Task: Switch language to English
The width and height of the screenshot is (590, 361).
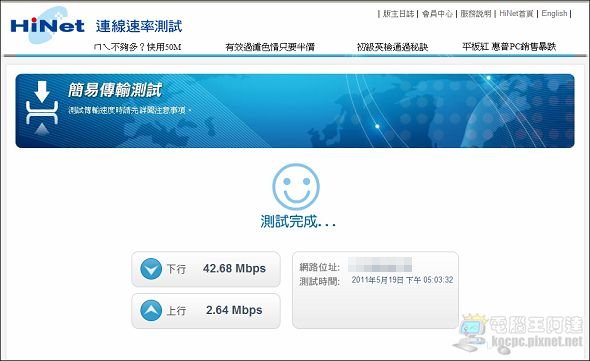Action: 554,14
